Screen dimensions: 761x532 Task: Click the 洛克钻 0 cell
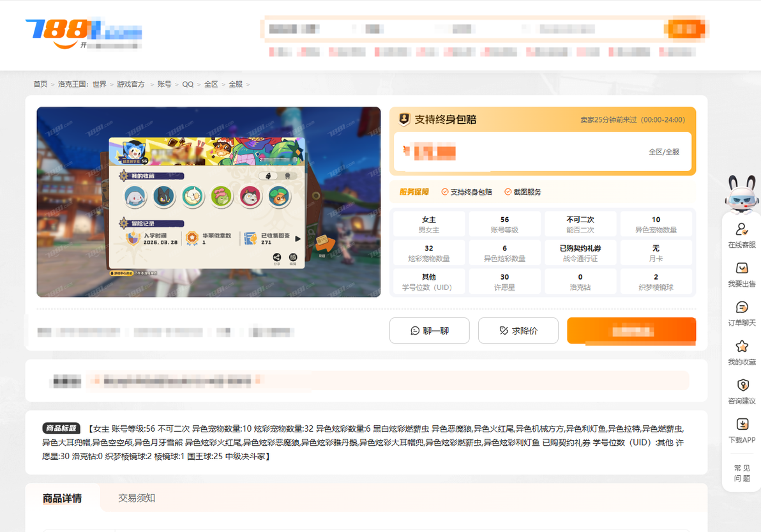[x=580, y=282]
